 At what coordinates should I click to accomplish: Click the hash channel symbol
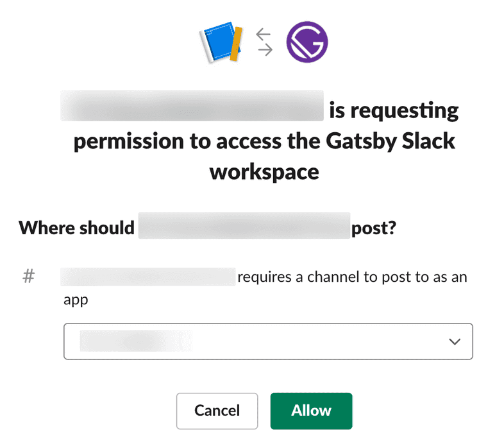29,277
